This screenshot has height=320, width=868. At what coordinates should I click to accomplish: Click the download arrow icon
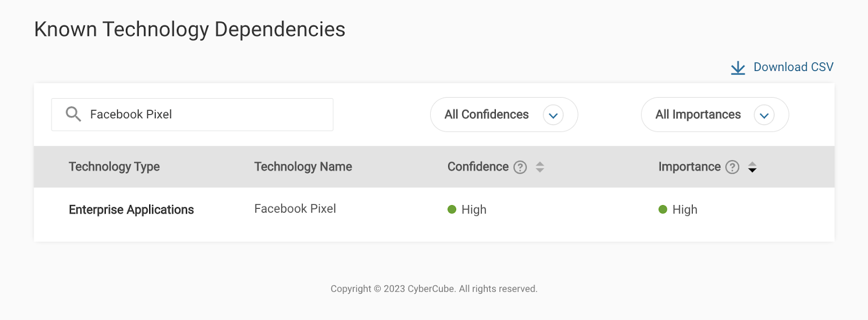tap(738, 68)
